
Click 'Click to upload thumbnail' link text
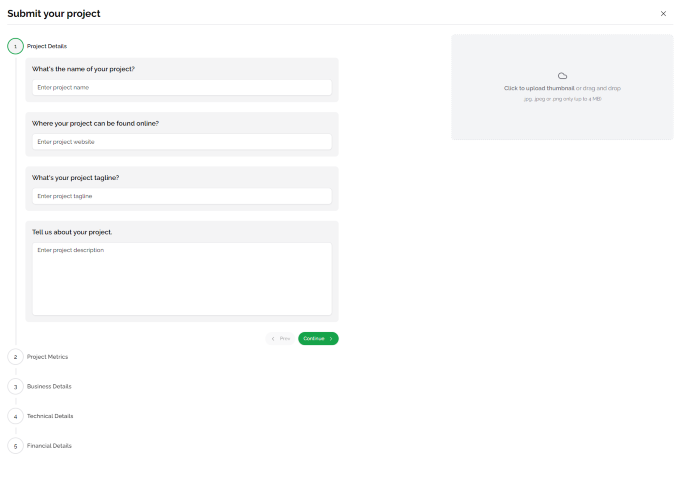[539, 88]
